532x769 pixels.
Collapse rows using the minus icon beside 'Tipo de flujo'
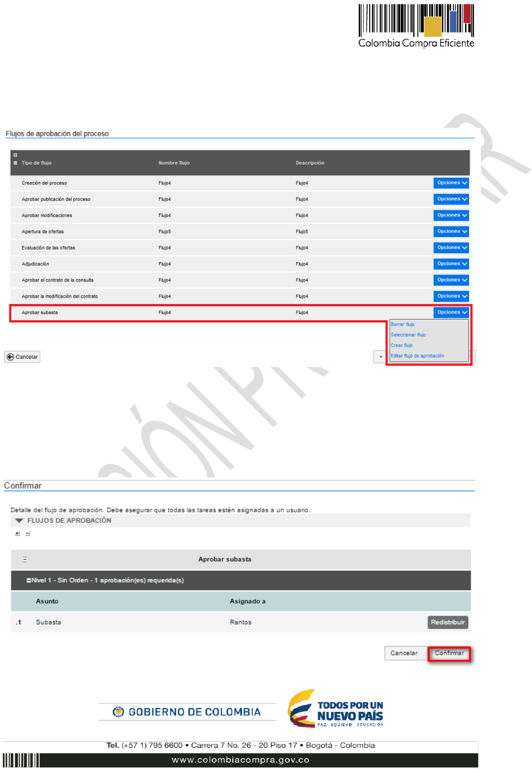(15, 163)
